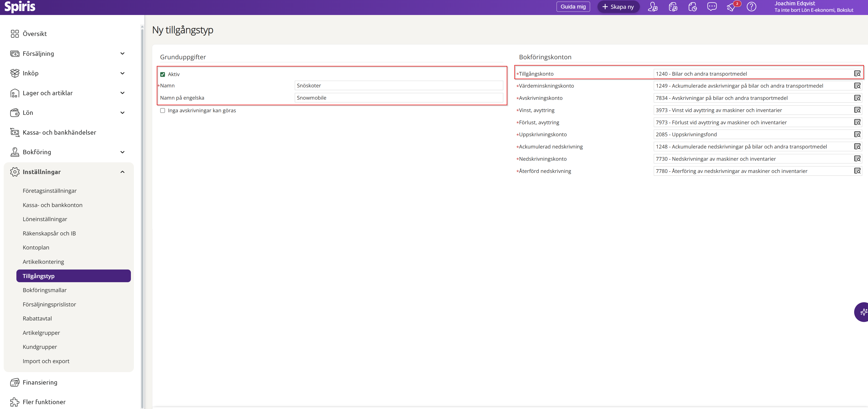The image size is (868, 409).
Task: Click the Spiris logo
Action: point(20,7)
